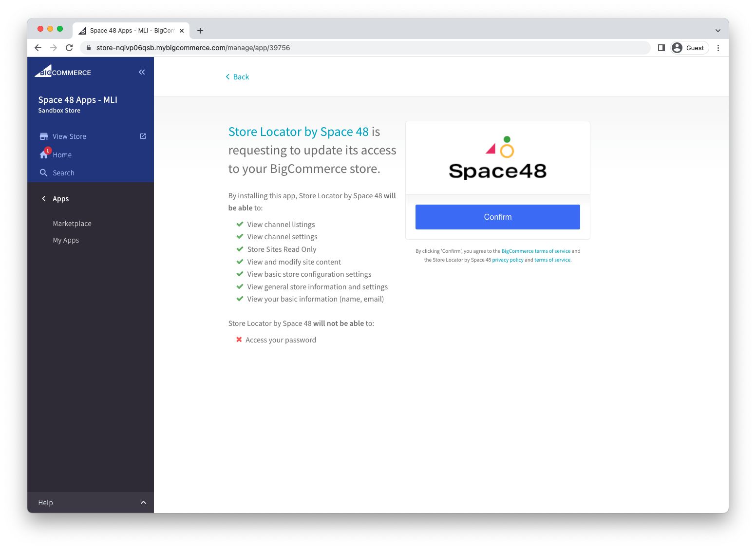Screen dimensions: 756x549
Task: Open BigCommerce terms of service link
Action: [x=536, y=251]
